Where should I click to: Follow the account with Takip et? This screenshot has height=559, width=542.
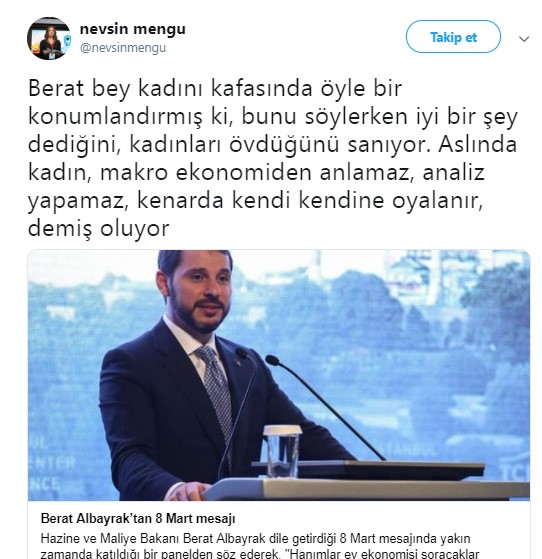453,37
